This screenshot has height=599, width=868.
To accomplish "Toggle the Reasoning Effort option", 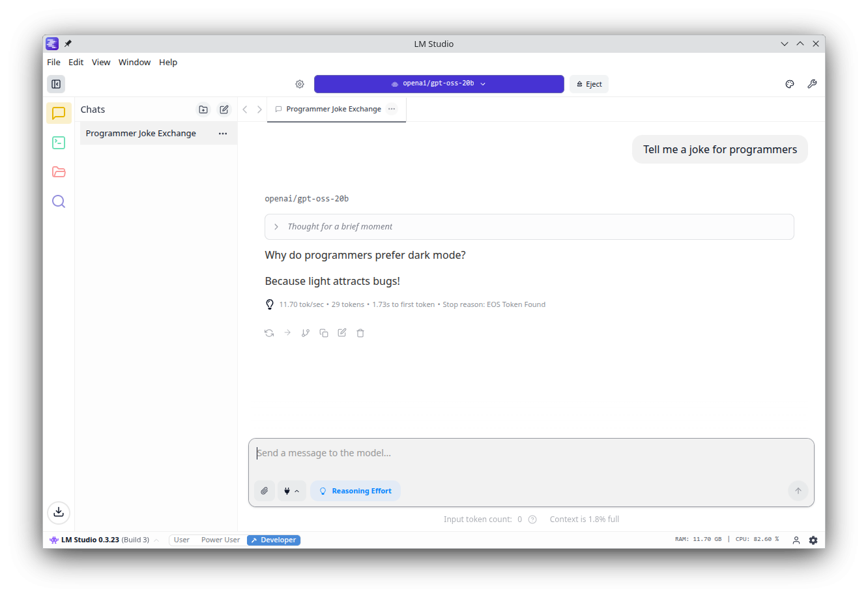I will (355, 491).
